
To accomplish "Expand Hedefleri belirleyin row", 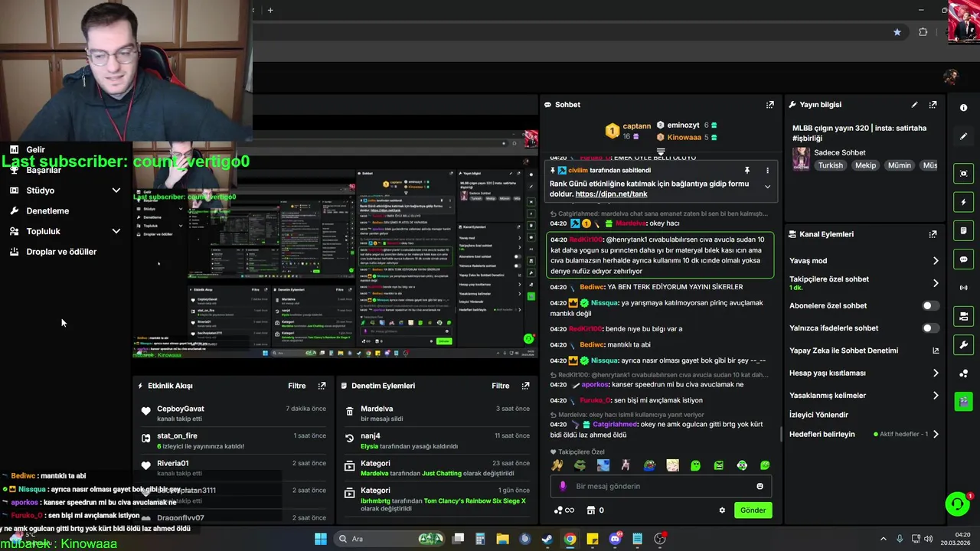I will click(x=864, y=434).
